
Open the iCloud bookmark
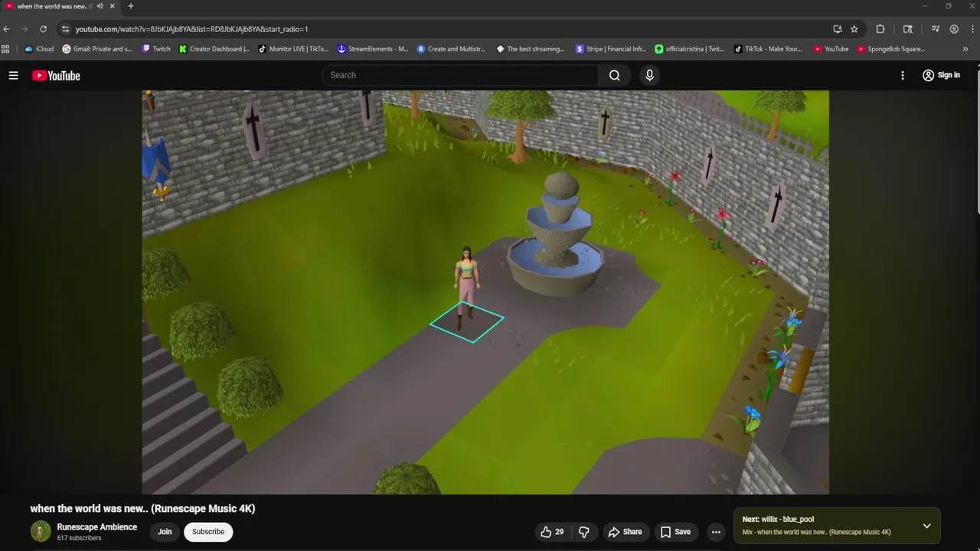coord(39,49)
